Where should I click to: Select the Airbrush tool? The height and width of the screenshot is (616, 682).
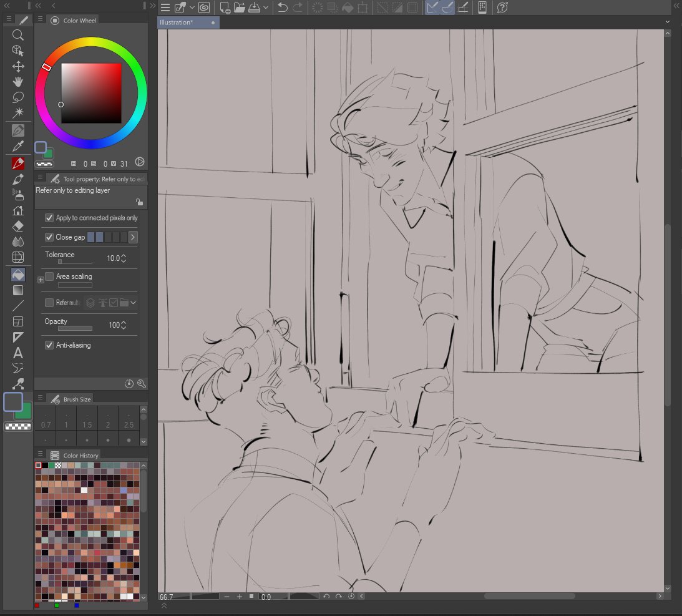click(x=18, y=195)
